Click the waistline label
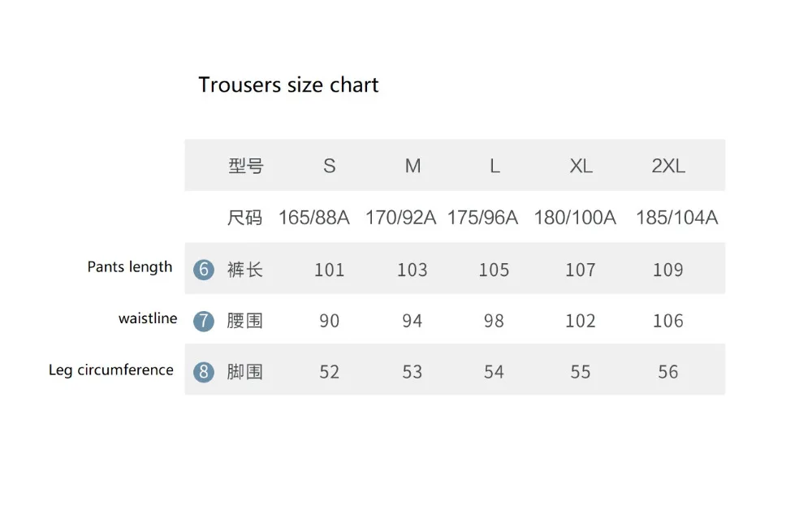This screenshot has width=812, height=519. coord(148,318)
